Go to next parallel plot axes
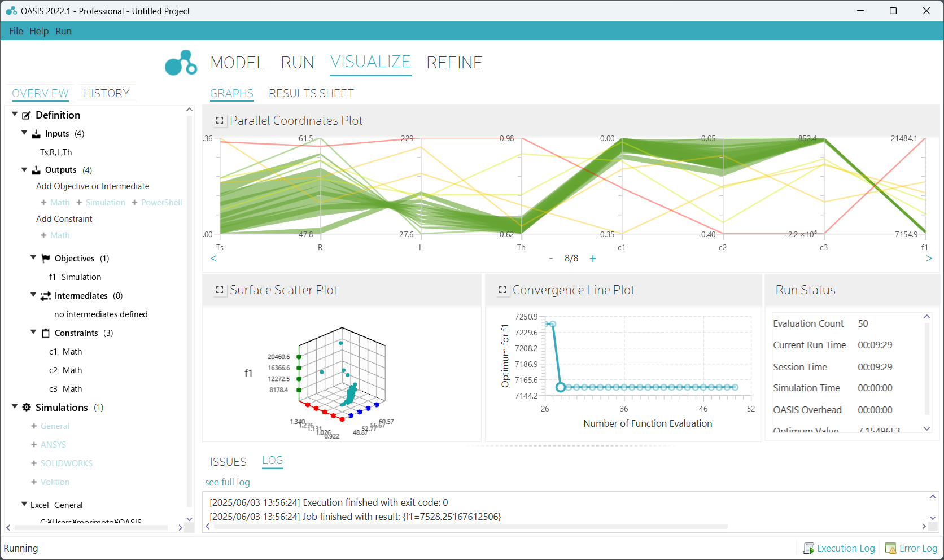Image resolution: width=944 pixels, height=560 pixels. (x=929, y=259)
